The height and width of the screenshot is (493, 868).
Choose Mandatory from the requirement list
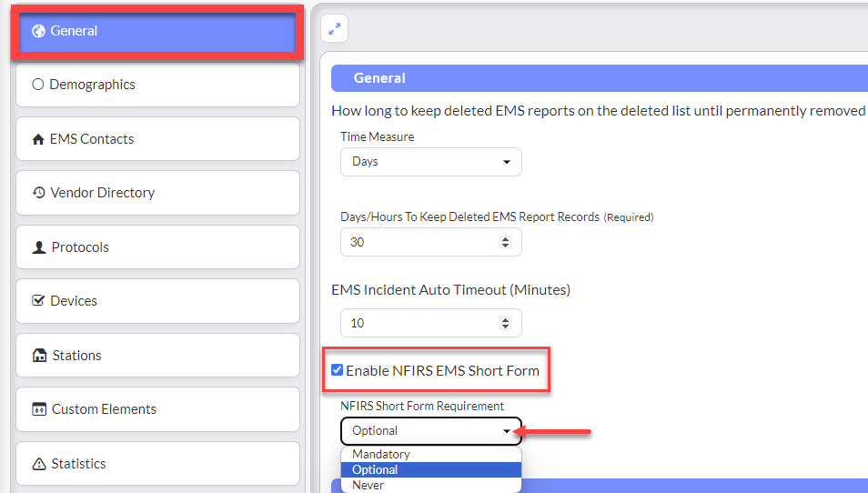coord(430,454)
